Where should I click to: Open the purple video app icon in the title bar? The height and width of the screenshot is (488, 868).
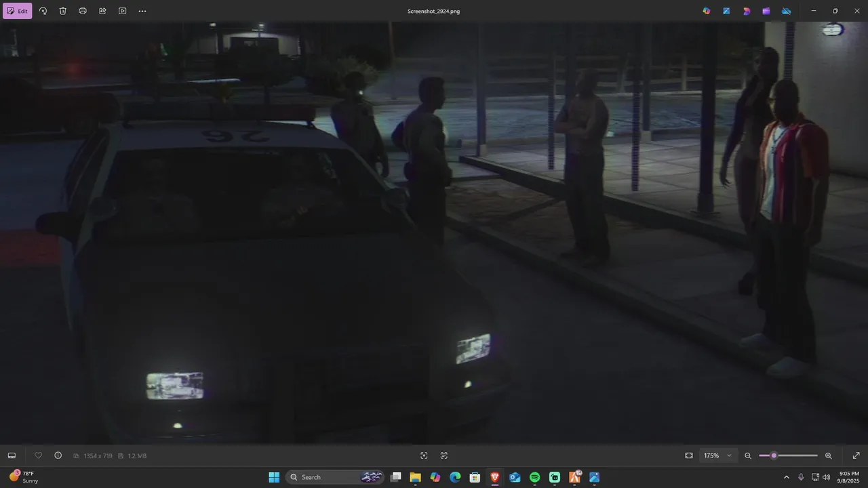(766, 11)
